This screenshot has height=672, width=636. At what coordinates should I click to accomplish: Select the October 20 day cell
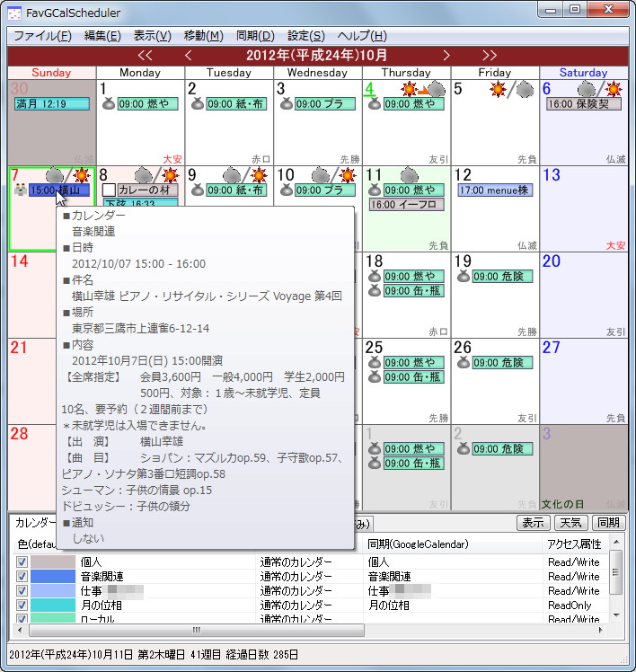tap(584, 296)
